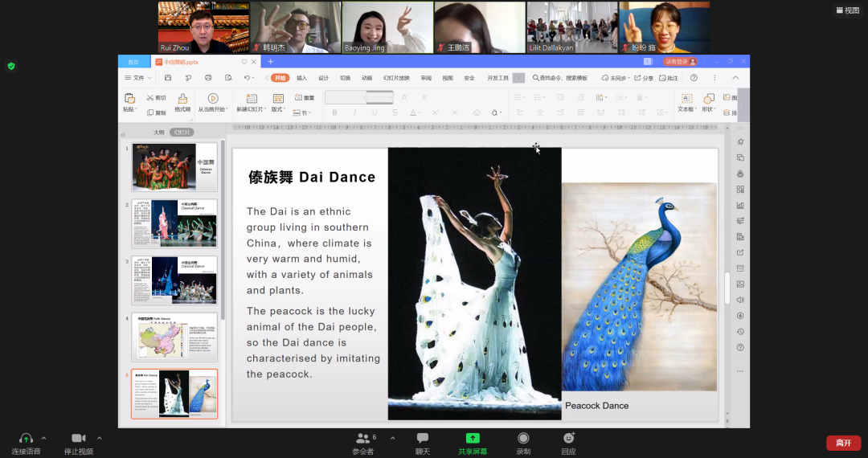The width and height of the screenshot is (868, 458).
Task: Toggle underline formatting button
Action: [375, 112]
